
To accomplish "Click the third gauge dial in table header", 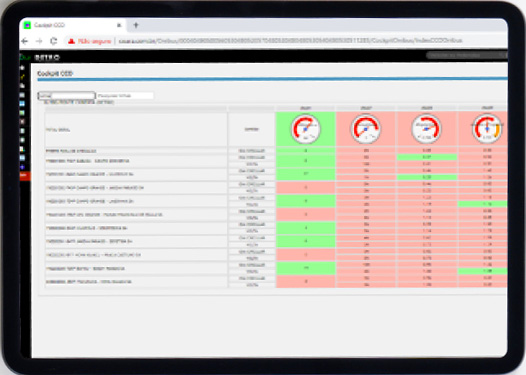I will click(426, 129).
